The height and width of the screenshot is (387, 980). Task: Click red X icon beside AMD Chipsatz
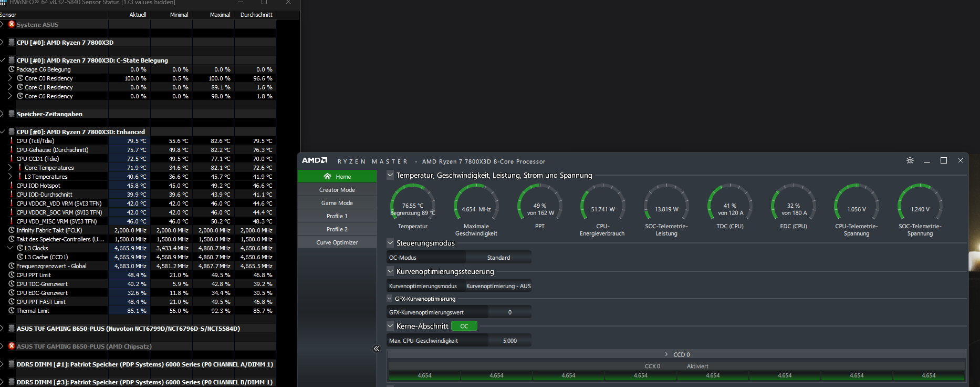[x=12, y=346]
